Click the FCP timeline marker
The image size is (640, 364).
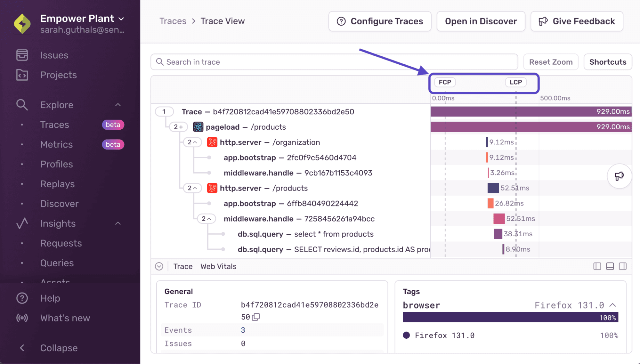445,82
